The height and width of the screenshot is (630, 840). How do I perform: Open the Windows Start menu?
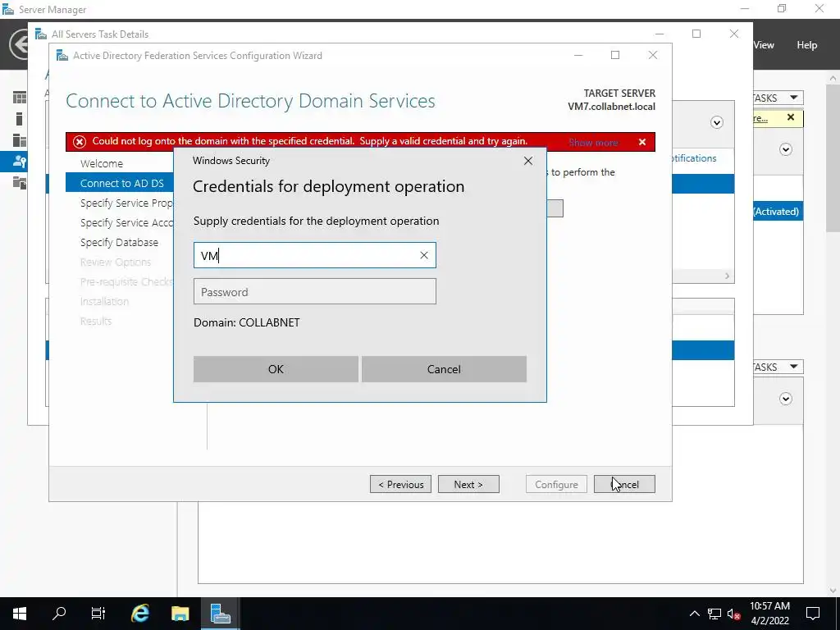[x=20, y=614]
